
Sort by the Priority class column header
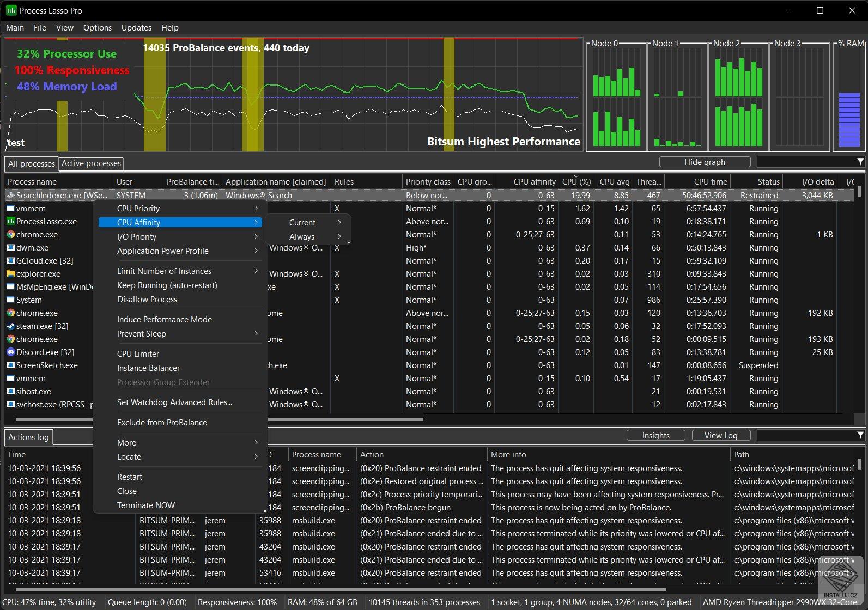pyautogui.click(x=428, y=181)
